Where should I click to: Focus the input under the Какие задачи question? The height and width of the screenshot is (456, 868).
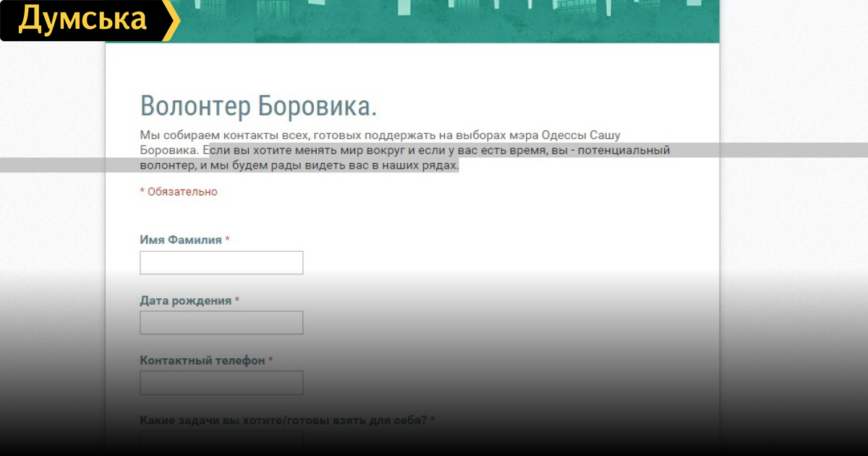221,441
